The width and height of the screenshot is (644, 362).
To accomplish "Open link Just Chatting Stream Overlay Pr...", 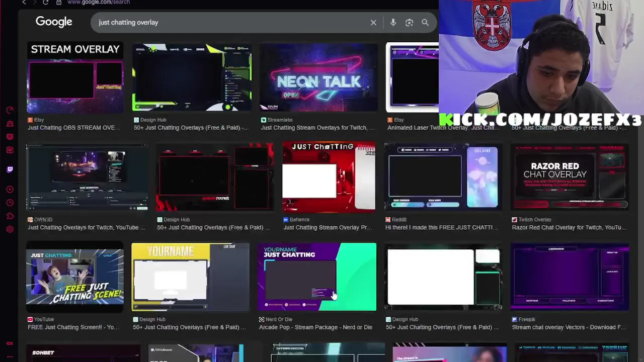I will (x=328, y=227).
